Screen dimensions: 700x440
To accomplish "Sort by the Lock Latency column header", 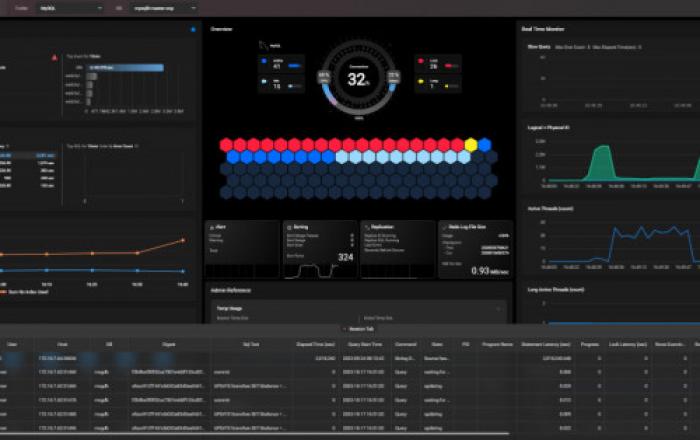I will tap(628, 344).
